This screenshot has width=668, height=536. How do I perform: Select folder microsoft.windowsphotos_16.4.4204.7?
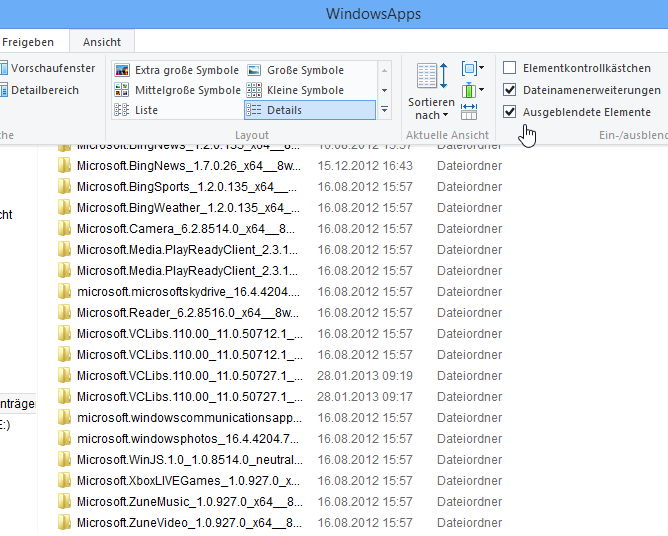(x=187, y=439)
